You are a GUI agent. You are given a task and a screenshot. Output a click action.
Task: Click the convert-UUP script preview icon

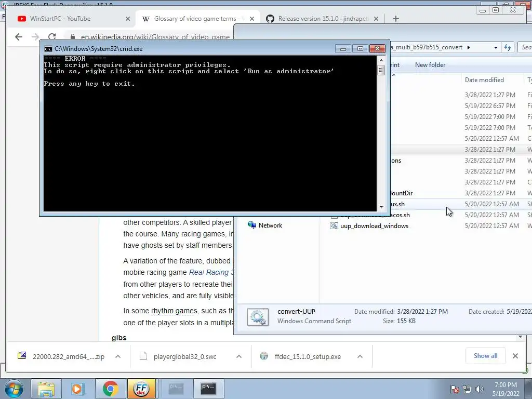click(258, 317)
